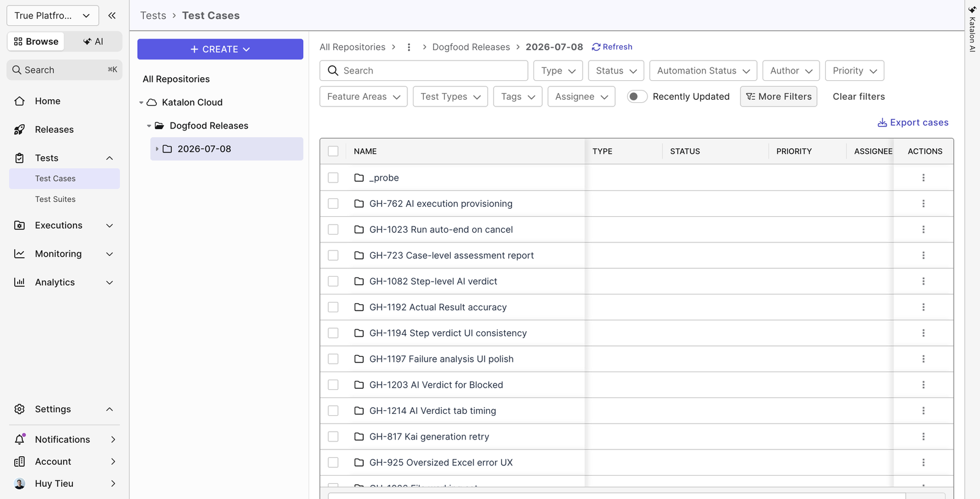Viewport: 980px width, 499px height.
Task: Open actions menu for GH-1197 row
Action: pyautogui.click(x=924, y=359)
